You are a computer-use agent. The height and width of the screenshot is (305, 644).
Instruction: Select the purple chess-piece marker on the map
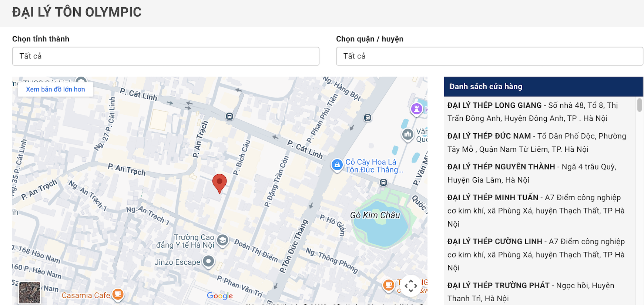pyautogui.click(x=417, y=109)
